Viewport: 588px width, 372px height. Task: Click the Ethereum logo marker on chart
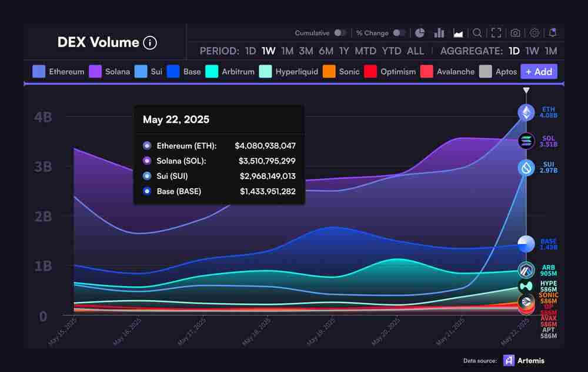coord(526,112)
